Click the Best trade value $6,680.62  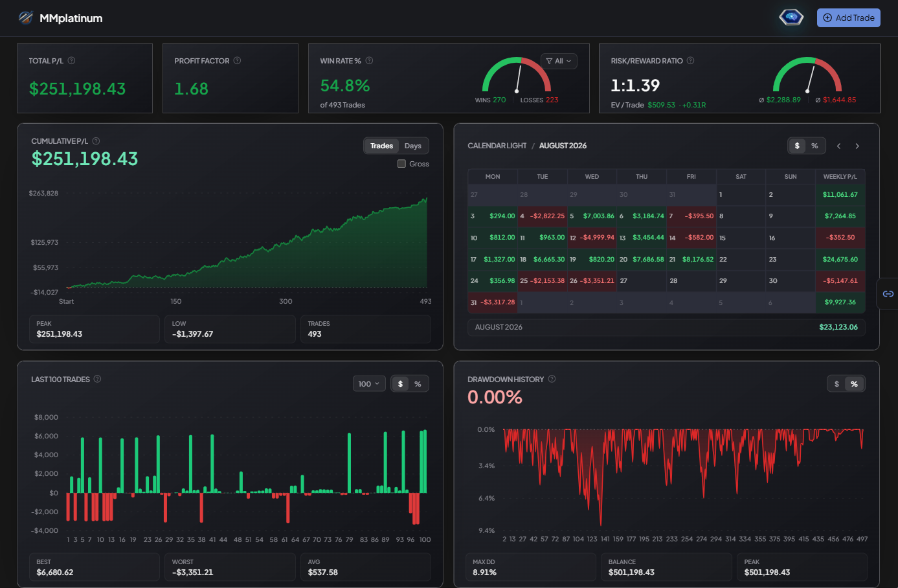pos(55,572)
